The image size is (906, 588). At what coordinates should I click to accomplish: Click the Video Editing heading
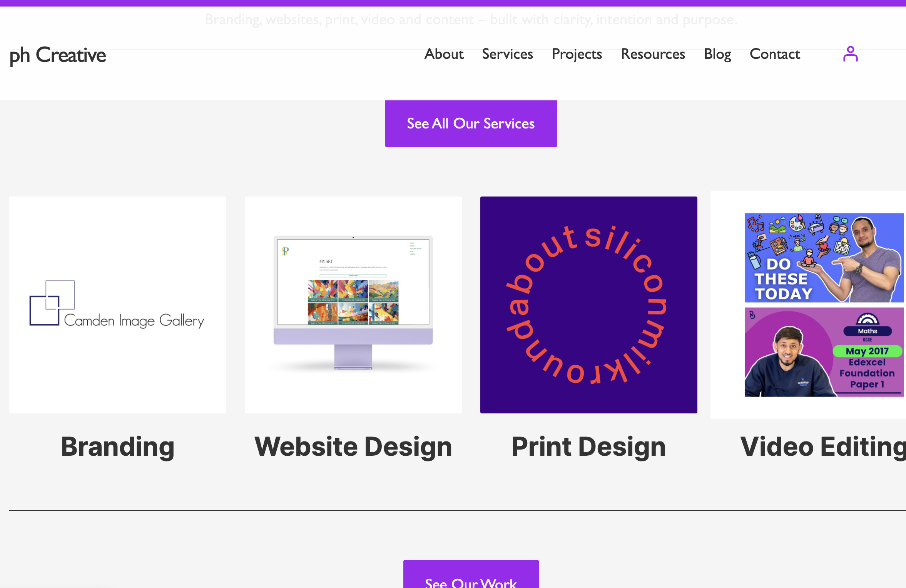823,446
